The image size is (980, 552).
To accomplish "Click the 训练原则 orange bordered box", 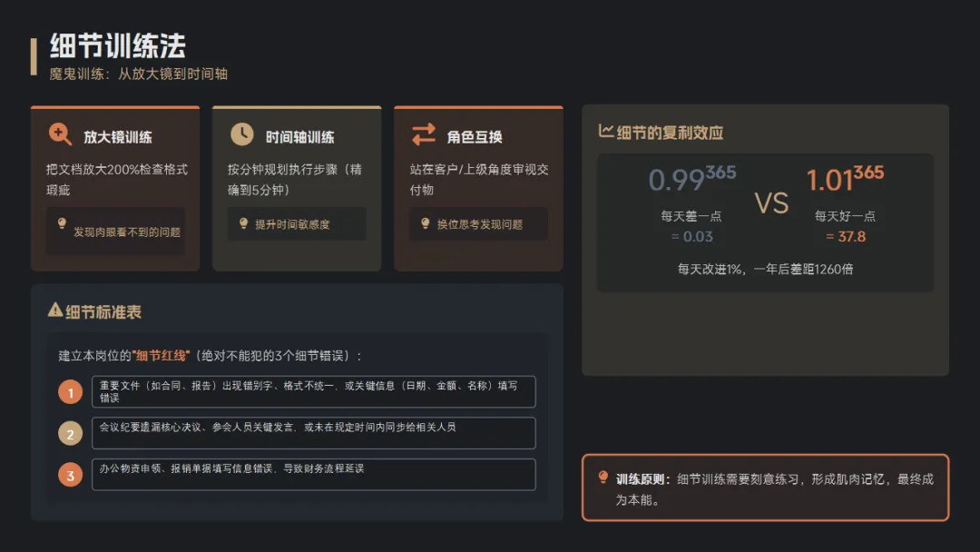I will point(766,488).
